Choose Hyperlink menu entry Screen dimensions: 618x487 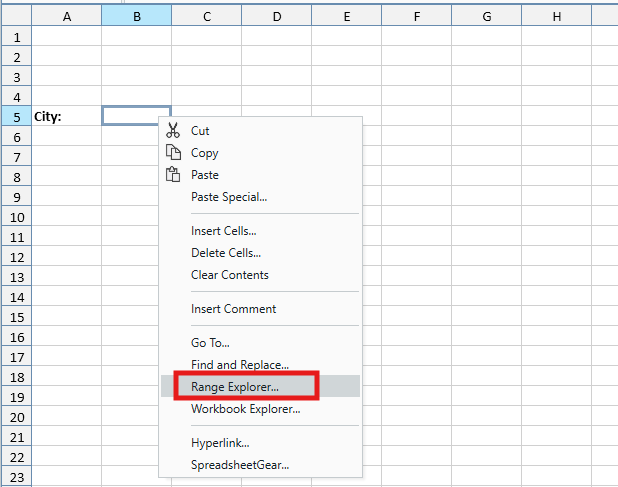[220, 443]
